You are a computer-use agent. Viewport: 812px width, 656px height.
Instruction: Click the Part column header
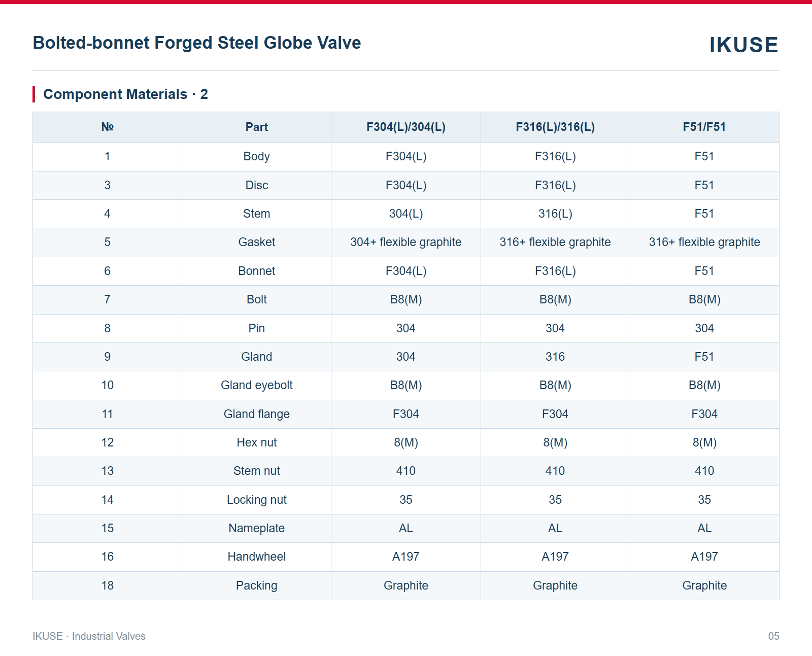[257, 127]
